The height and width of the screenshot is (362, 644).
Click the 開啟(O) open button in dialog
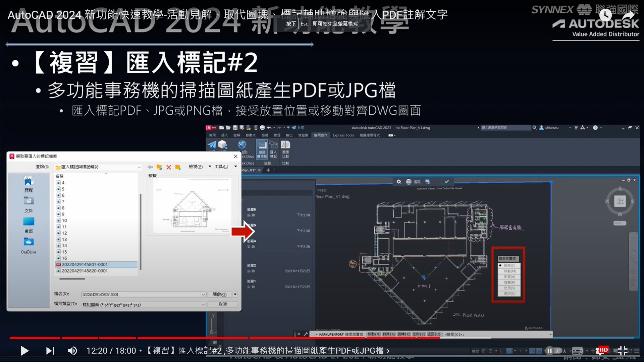point(220,294)
